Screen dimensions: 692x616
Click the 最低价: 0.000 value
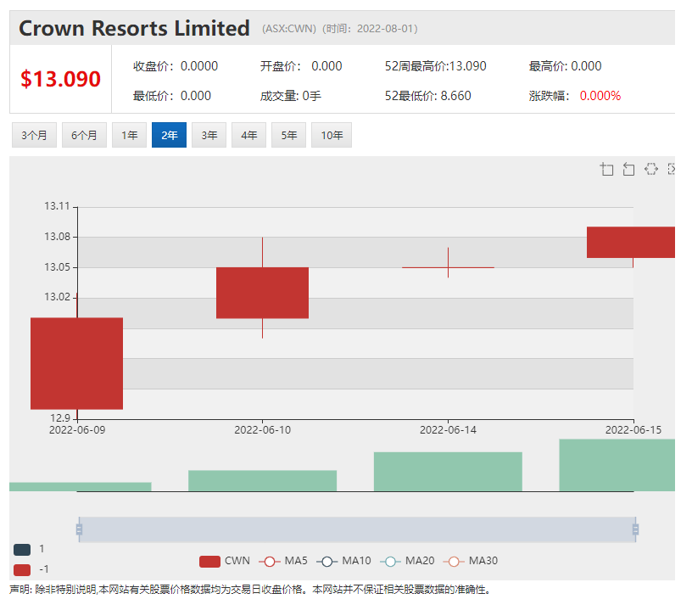tap(172, 96)
